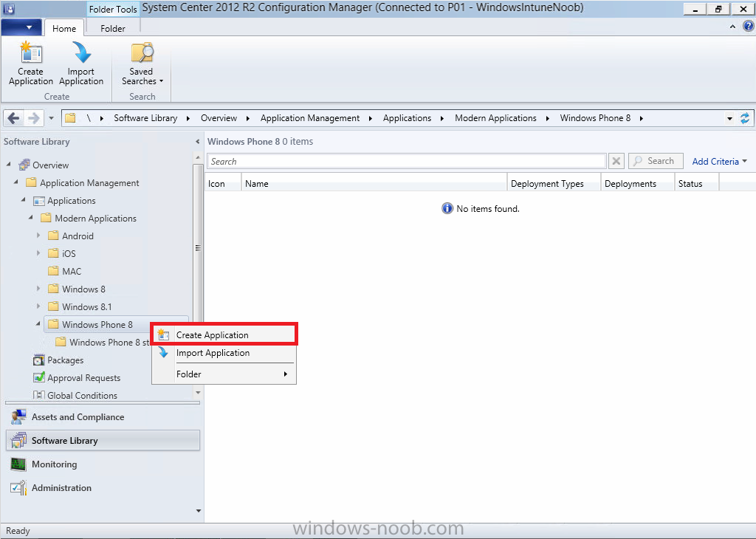Sort by the Status column header
756x539 pixels.
point(697,183)
